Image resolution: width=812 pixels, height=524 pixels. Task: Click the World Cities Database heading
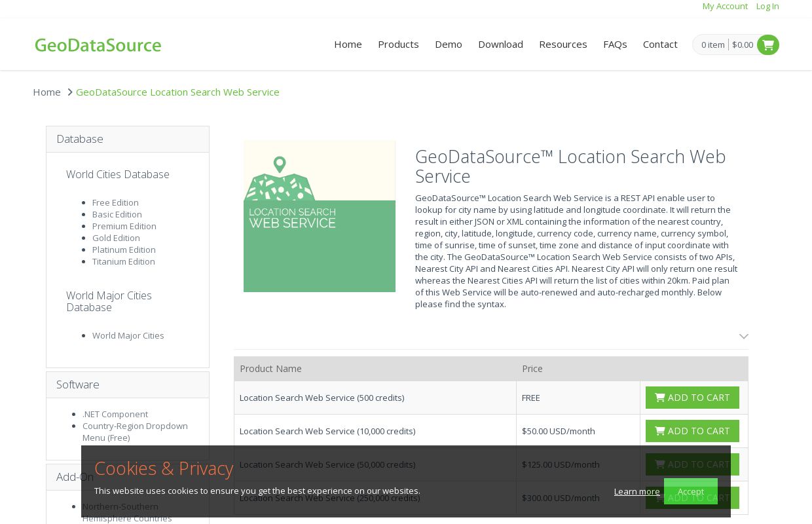point(118,174)
